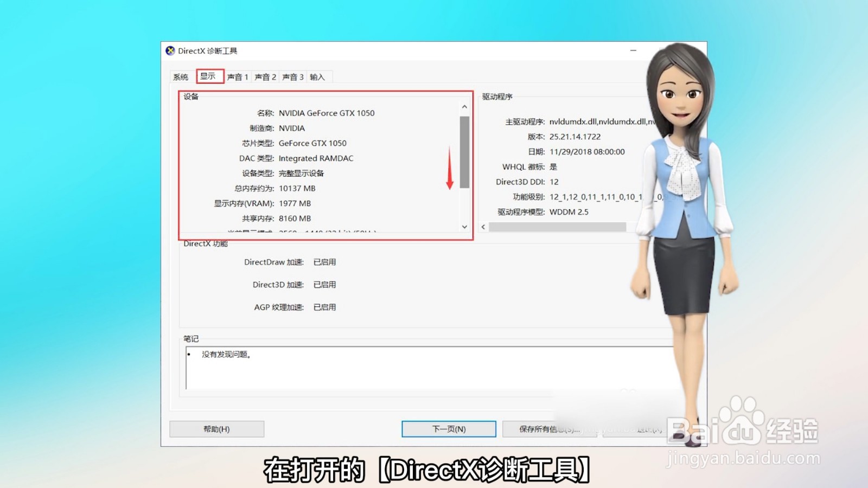Open the 声音 2 tab
Image resolution: width=868 pixels, height=488 pixels.
(x=265, y=77)
